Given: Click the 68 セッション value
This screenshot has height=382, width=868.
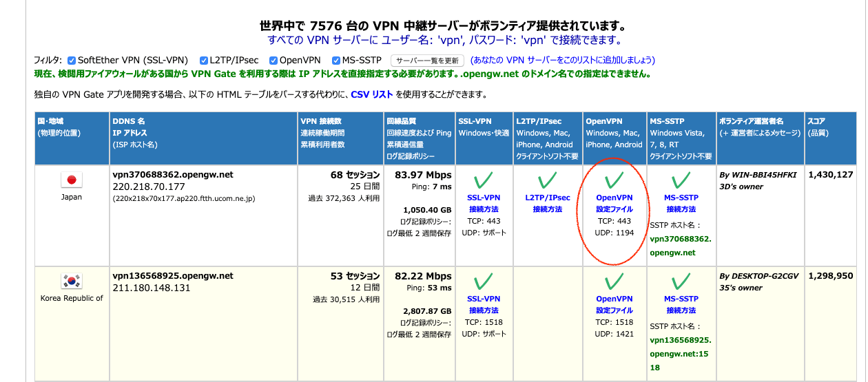Looking at the screenshot, I should tap(355, 175).
